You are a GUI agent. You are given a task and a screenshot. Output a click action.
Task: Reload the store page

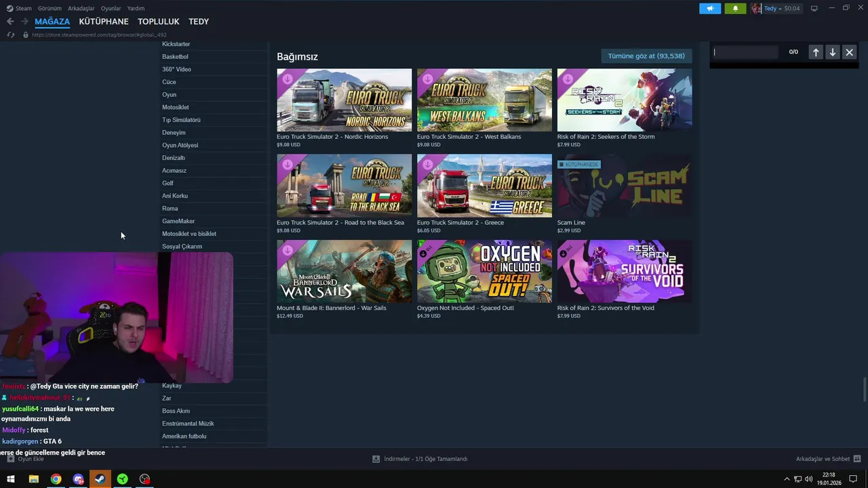(x=11, y=35)
